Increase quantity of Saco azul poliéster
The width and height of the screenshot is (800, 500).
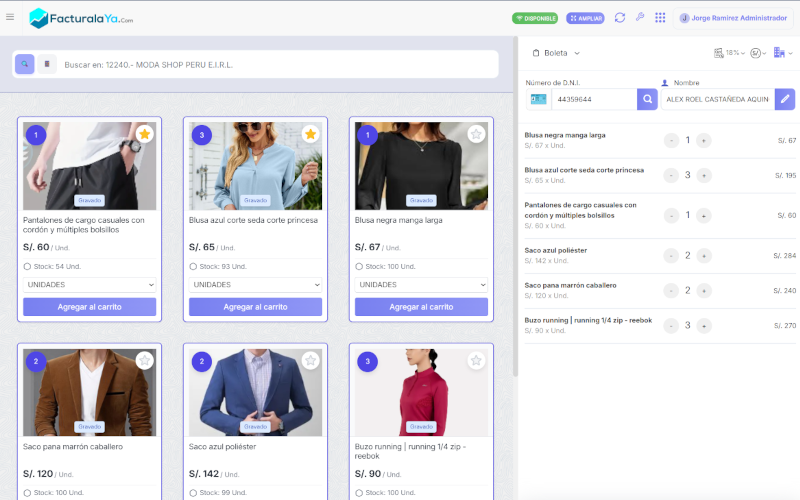pos(704,256)
